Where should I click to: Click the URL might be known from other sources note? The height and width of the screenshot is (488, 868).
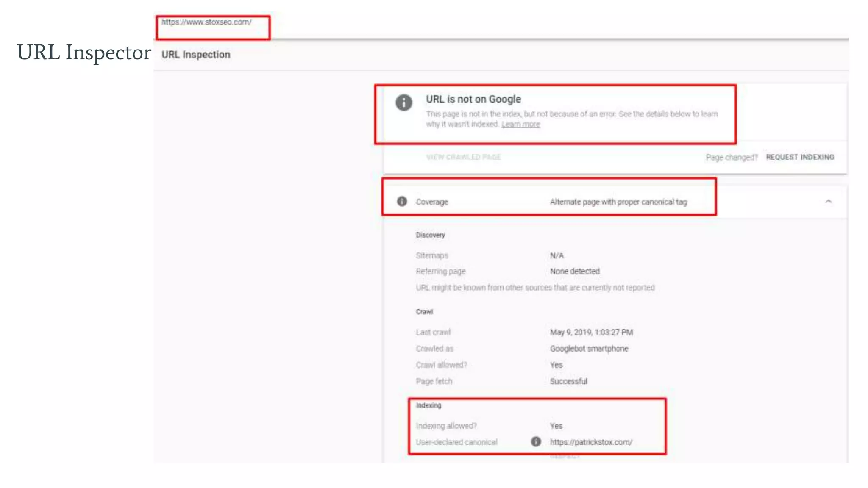tap(535, 288)
